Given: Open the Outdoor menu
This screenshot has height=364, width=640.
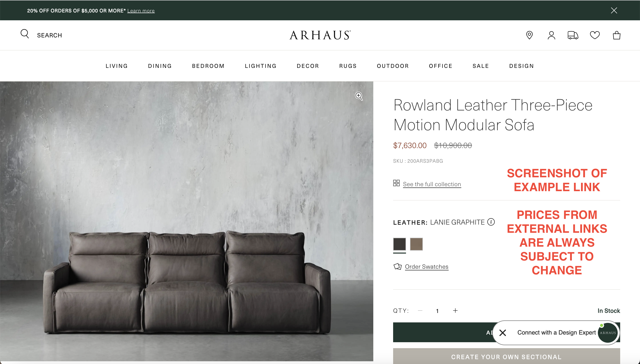Looking at the screenshot, I should [393, 66].
